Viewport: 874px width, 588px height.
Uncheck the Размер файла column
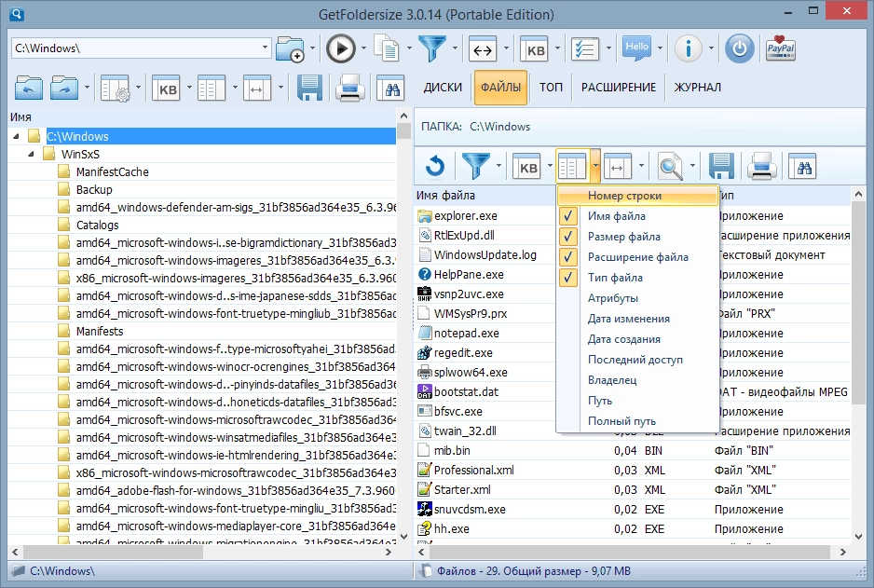[637, 237]
